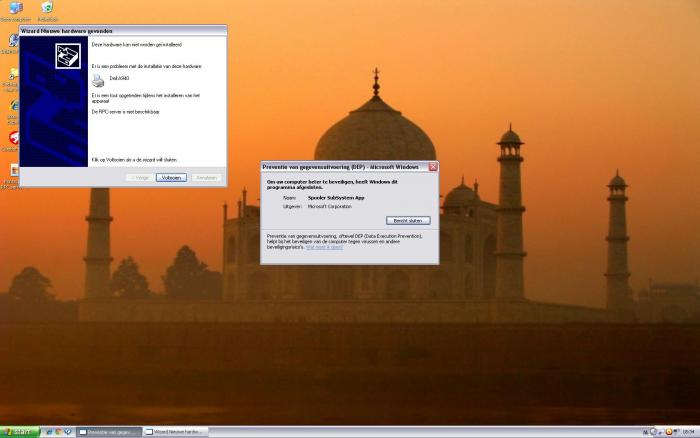700x438 pixels.
Task: Open the Start menu
Action: (19, 432)
